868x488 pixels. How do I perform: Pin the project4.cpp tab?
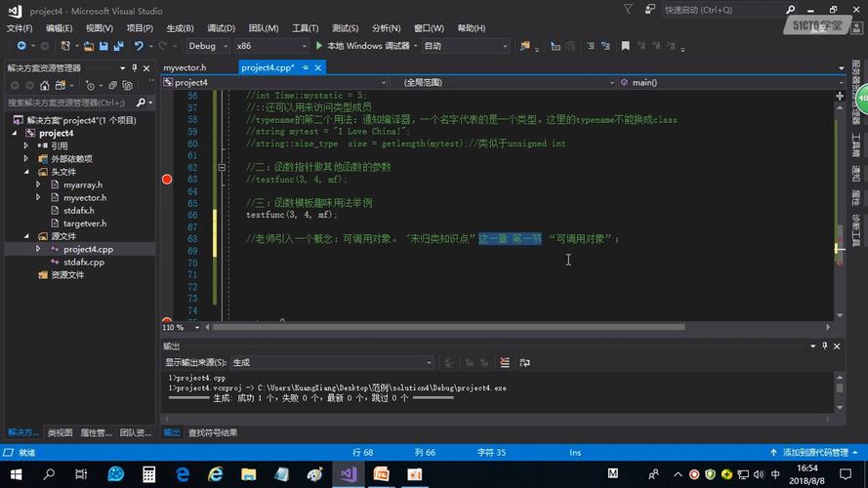[x=305, y=67]
